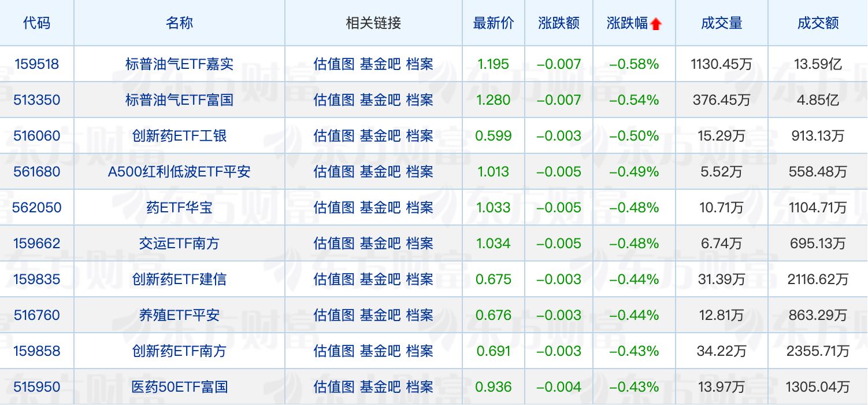
Task: Click the 代码 column header
Action: (36, 23)
